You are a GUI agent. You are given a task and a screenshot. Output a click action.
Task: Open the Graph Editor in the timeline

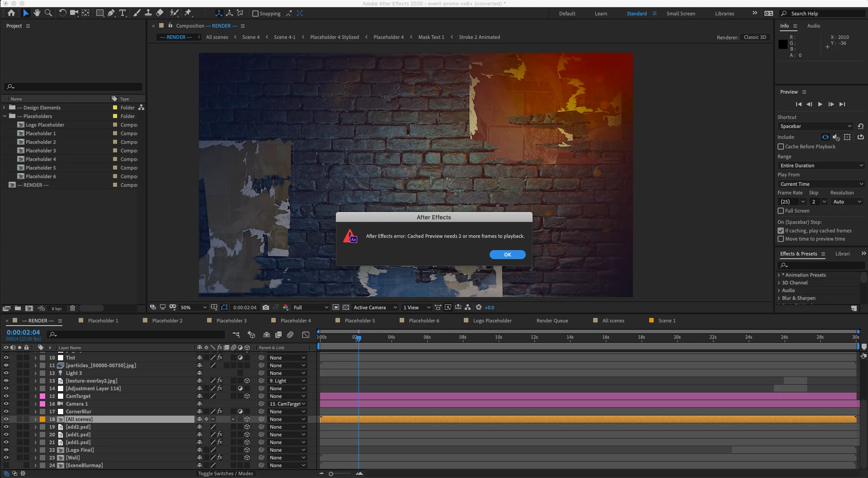click(x=306, y=335)
